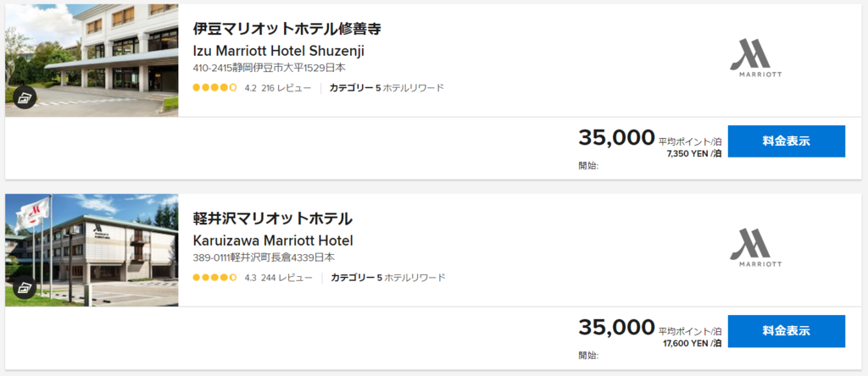
Task: Open photo gallery icon on Izu Marriott image
Action: click(x=25, y=98)
